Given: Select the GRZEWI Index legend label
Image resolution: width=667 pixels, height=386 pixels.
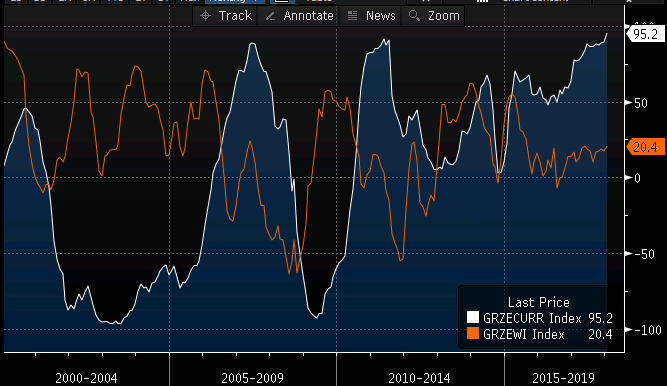Looking at the screenshot, I should click(x=524, y=335).
